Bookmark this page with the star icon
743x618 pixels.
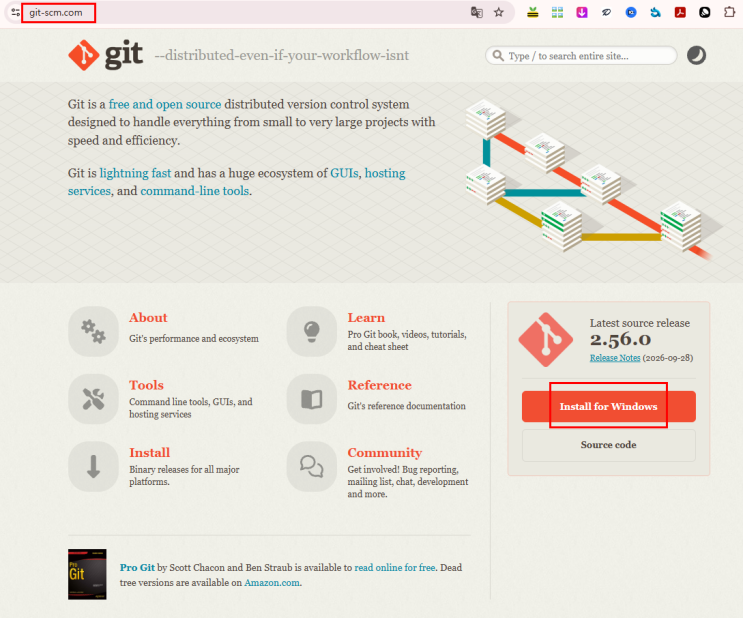tap(498, 12)
